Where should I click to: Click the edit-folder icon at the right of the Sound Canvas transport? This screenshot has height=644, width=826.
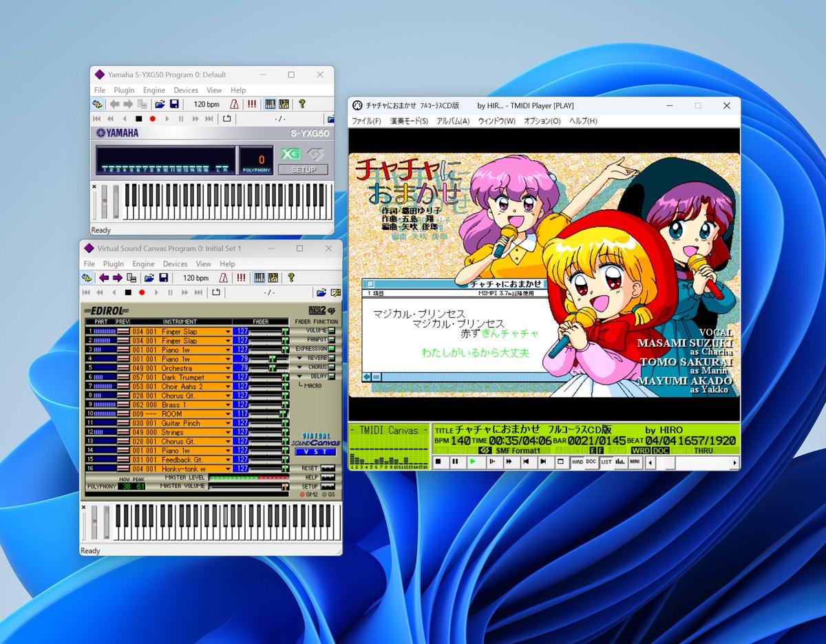336,292
